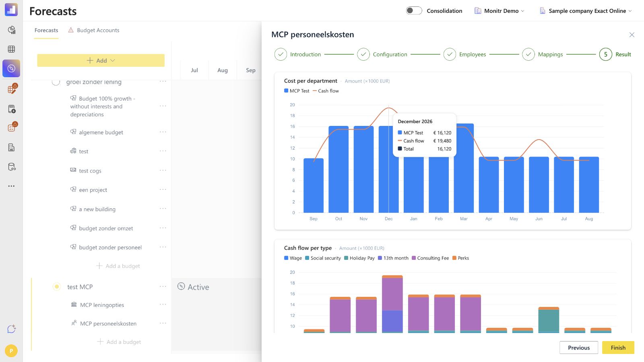This screenshot has width=644, height=362.
Task: Toggle Perks legend color swatch
Action: pos(454,258)
